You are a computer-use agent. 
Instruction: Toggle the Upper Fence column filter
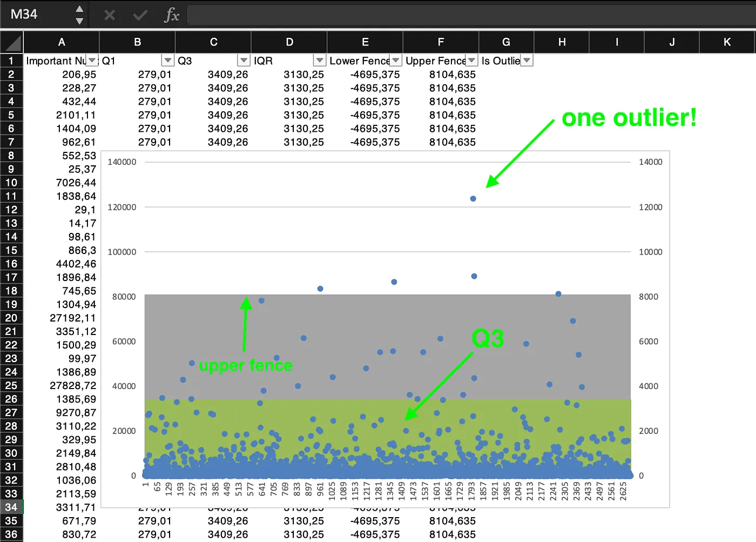coord(471,61)
